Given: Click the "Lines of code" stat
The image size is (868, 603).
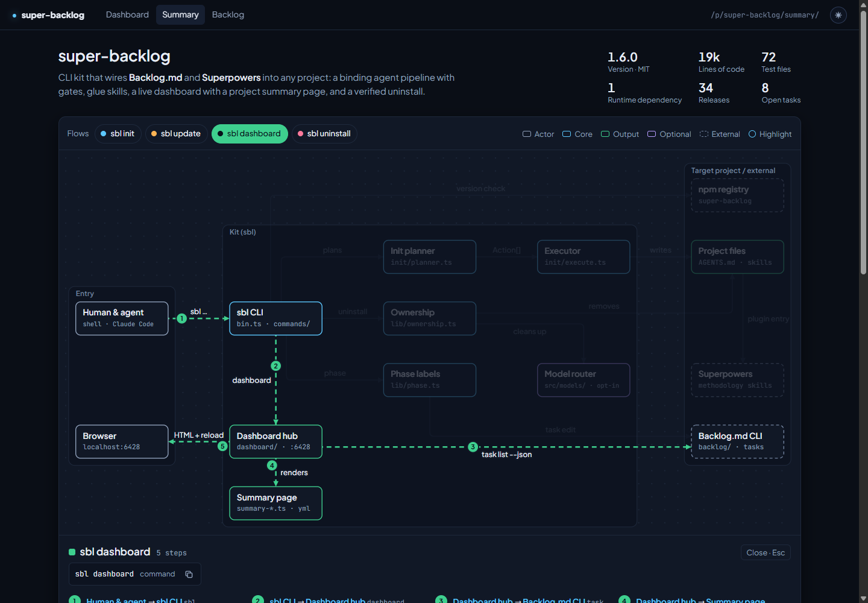Looking at the screenshot, I should pos(722,62).
